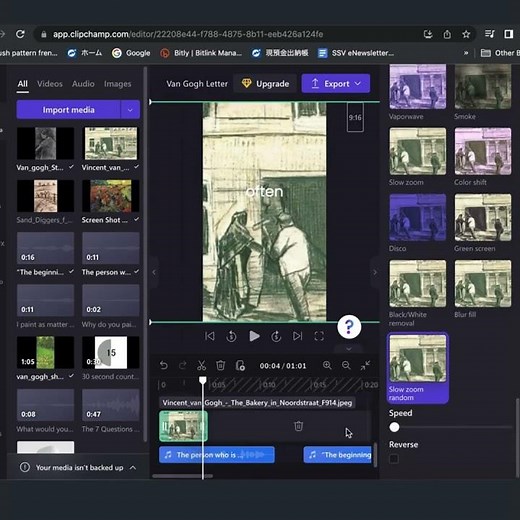Collapse the right effects panel arrow
Image resolution: width=520 pixels, height=520 pixels.
[375, 272]
